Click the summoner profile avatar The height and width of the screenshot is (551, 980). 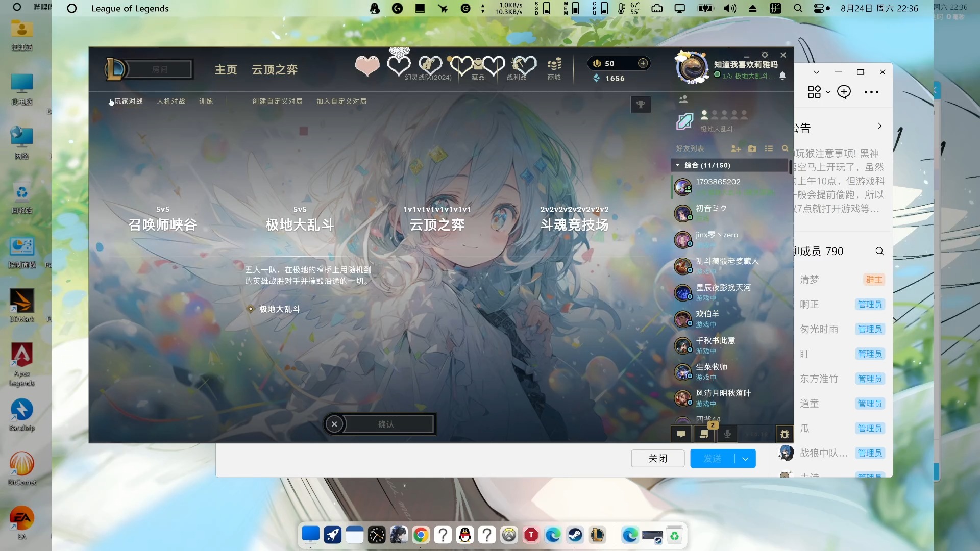(x=692, y=67)
